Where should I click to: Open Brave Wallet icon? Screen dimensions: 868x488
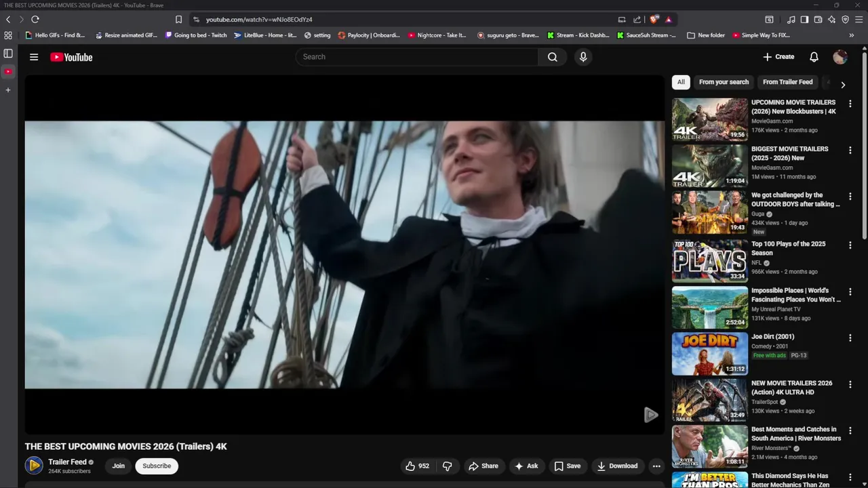[818, 20]
